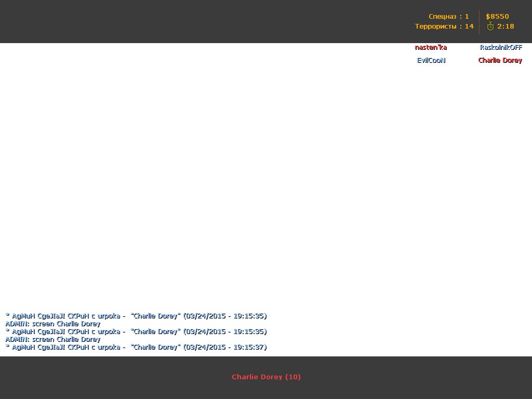Screen dimensions: 532x399
Task: Click the vertical divider beside the money display
Action: point(479,22)
